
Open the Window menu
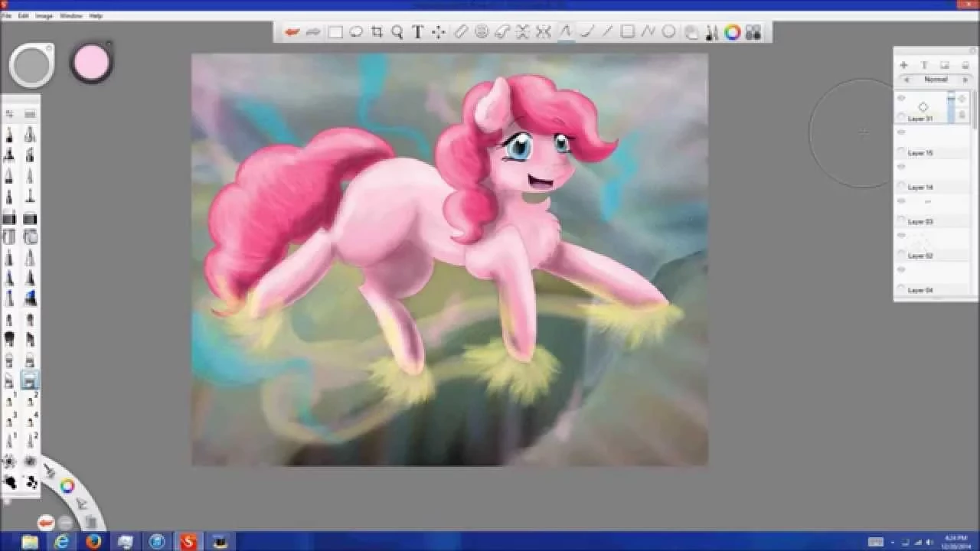pos(71,15)
